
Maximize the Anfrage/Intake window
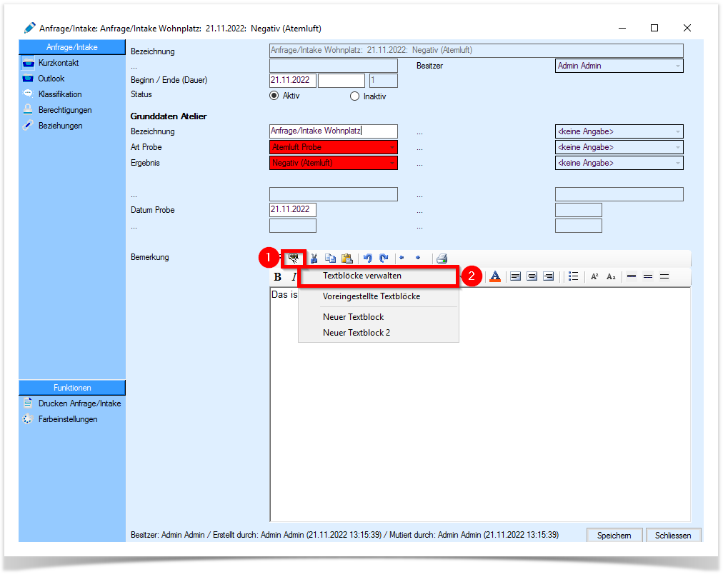[654, 28]
